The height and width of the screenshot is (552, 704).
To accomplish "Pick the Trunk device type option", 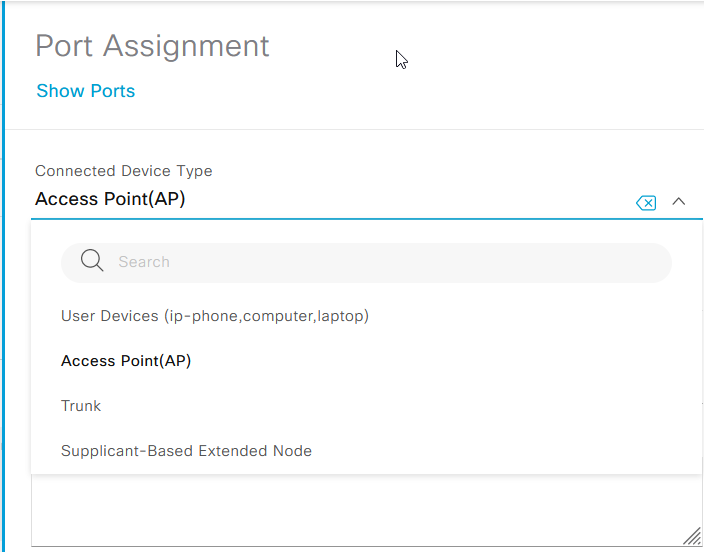I will click(x=81, y=406).
